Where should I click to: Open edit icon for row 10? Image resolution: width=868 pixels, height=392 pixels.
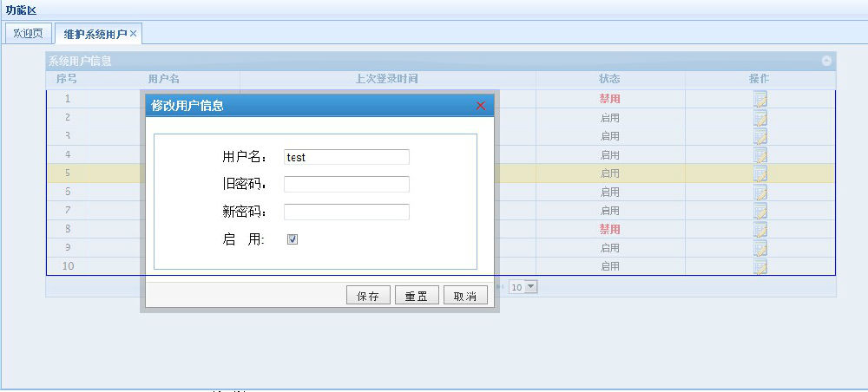[759, 267]
